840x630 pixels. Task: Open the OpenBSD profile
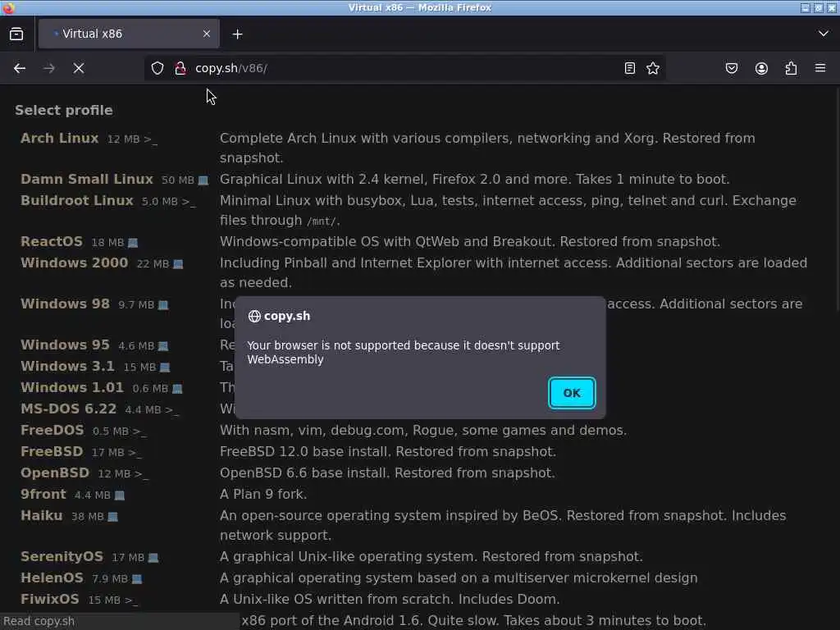click(x=55, y=473)
